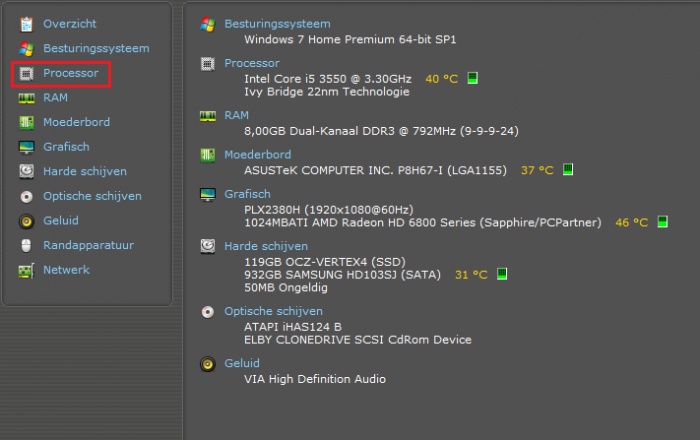Click ASUSTeK COMPUTER INC. P8H67-I text

point(375,170)
